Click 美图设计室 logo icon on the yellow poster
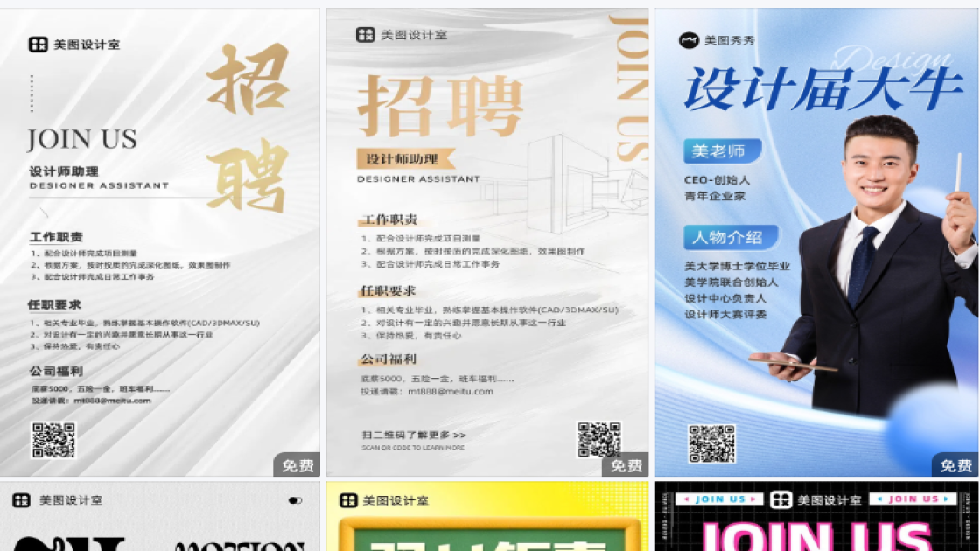Image resolution: width=980 pixels, height=551 pixels. pos(348,500)
